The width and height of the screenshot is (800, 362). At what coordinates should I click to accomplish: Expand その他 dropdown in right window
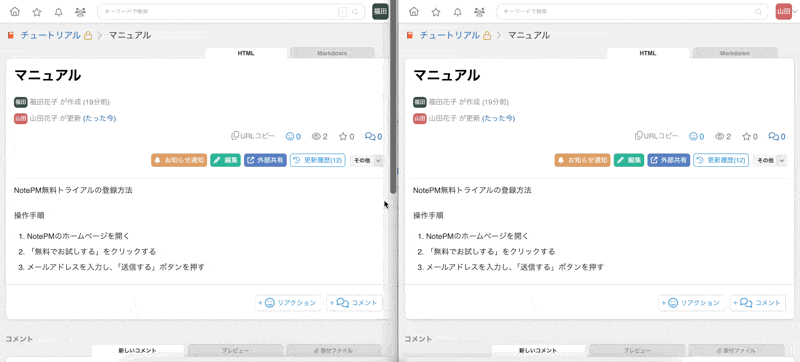click(x=770, y=160)
